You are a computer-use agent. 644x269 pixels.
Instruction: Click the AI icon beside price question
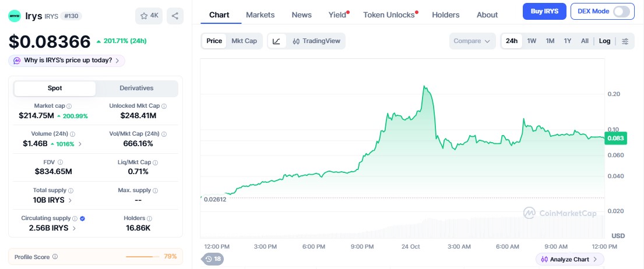pyautogui.click(x=17, y=61)
